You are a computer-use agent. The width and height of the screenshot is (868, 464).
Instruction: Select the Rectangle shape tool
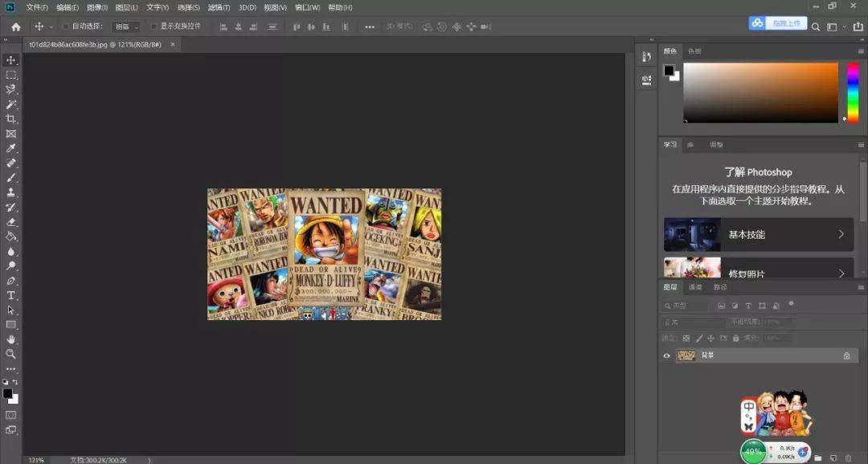[x=10, y=325]
